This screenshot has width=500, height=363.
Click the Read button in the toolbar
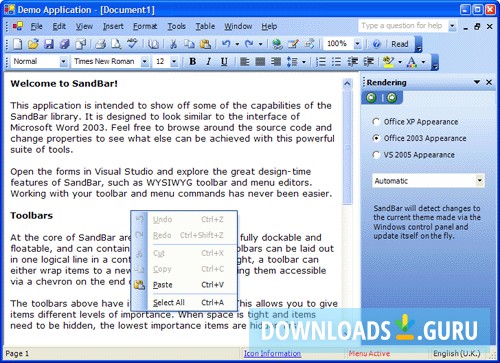point(399,44)
